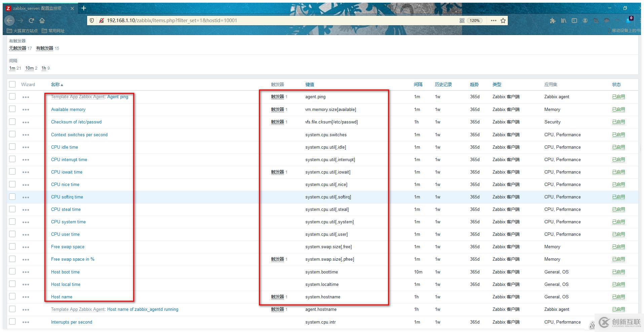
Task: Check the box for CPU idle time
Action: (x=12, y=147)
